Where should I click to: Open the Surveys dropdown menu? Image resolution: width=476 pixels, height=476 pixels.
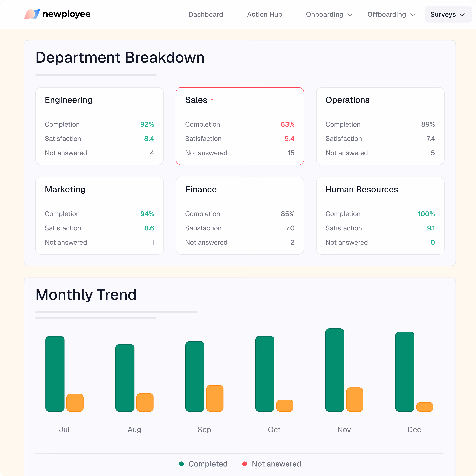tap(448, 14)
